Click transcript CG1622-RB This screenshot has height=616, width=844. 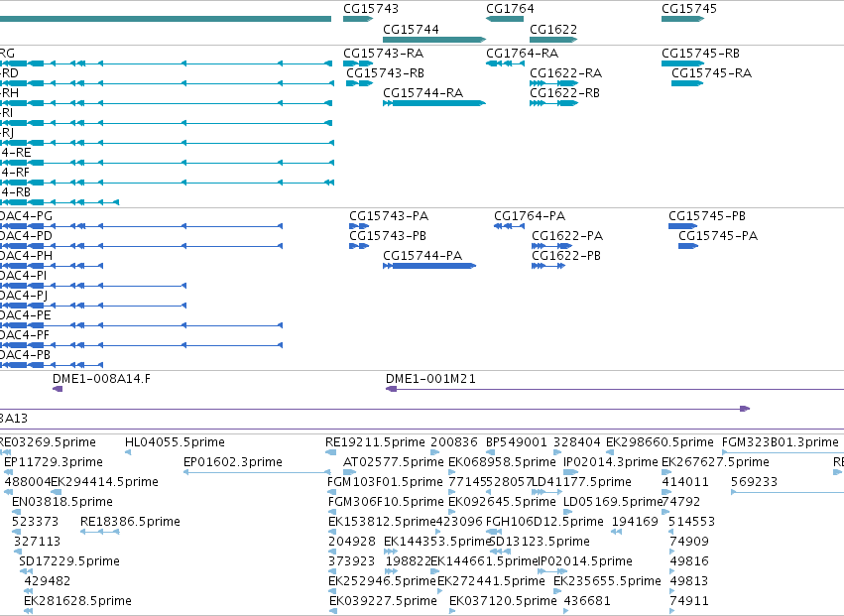click(x=564, y=93)
